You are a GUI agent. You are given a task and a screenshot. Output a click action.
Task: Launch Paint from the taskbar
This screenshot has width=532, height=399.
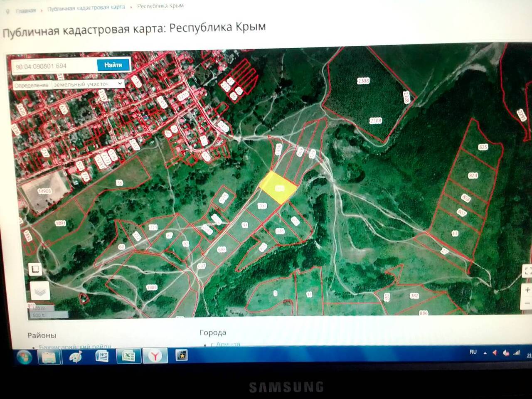pyautogui.click(x=75, y=357)
